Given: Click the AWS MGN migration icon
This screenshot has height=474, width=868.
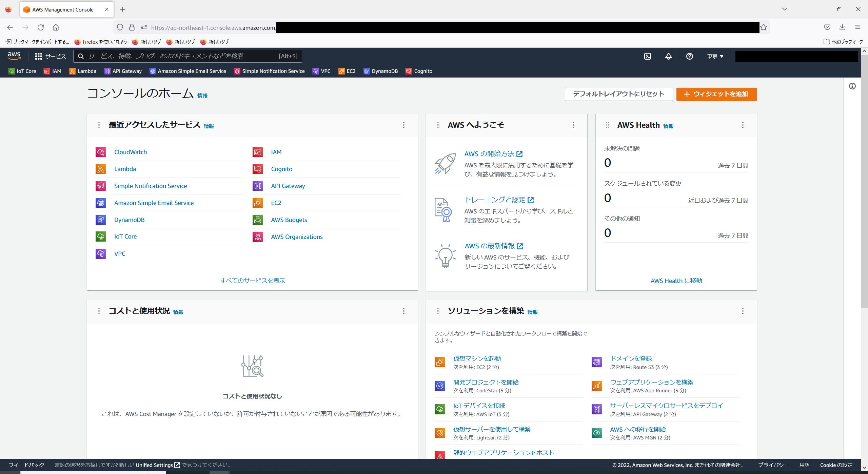Looking at the screenshot, I should coord(597,433).
